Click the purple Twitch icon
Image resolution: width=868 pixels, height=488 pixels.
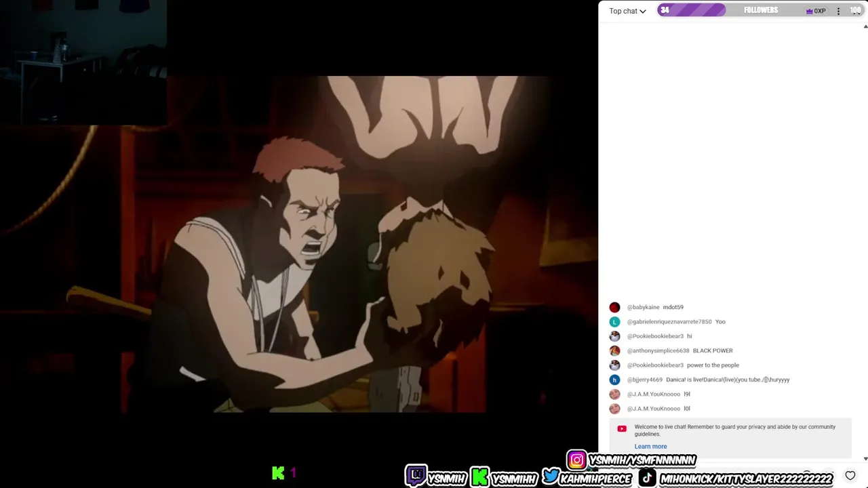coord(416,476)
